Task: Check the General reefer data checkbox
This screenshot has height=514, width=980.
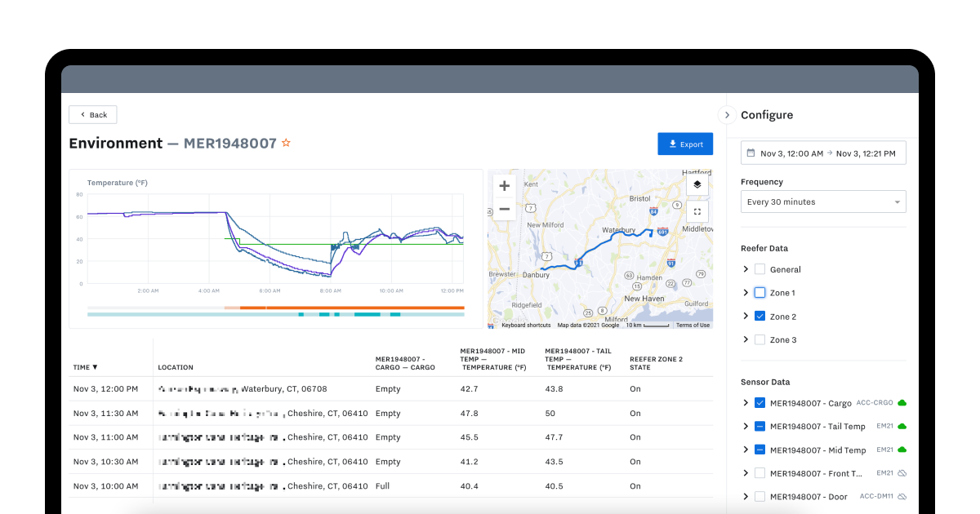Action: (x=759, y=269)
